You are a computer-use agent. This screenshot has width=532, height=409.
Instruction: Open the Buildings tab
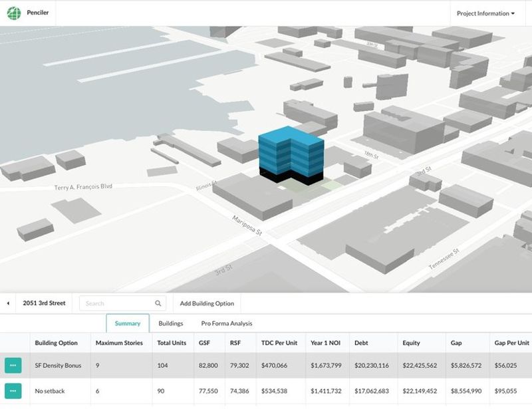coord(170,323)
